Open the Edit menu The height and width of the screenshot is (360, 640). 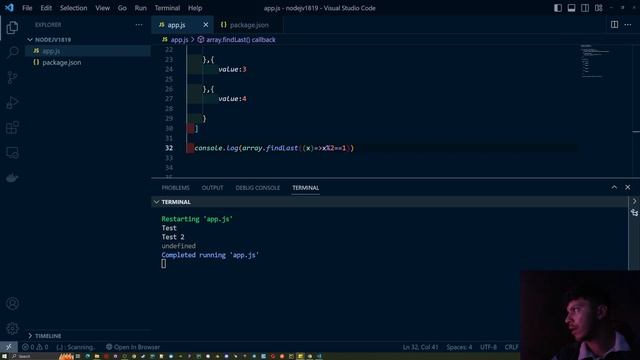coord(46,8)
